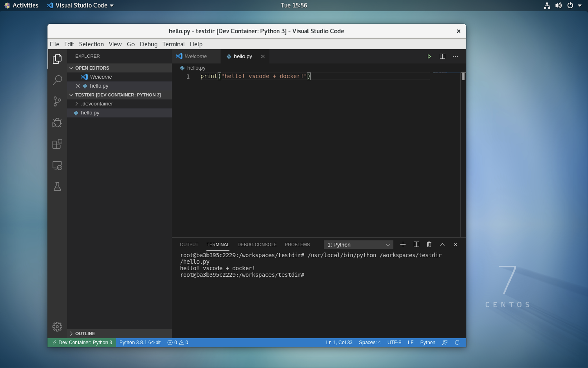Kill terminal with trash icon

pos(429,244)
